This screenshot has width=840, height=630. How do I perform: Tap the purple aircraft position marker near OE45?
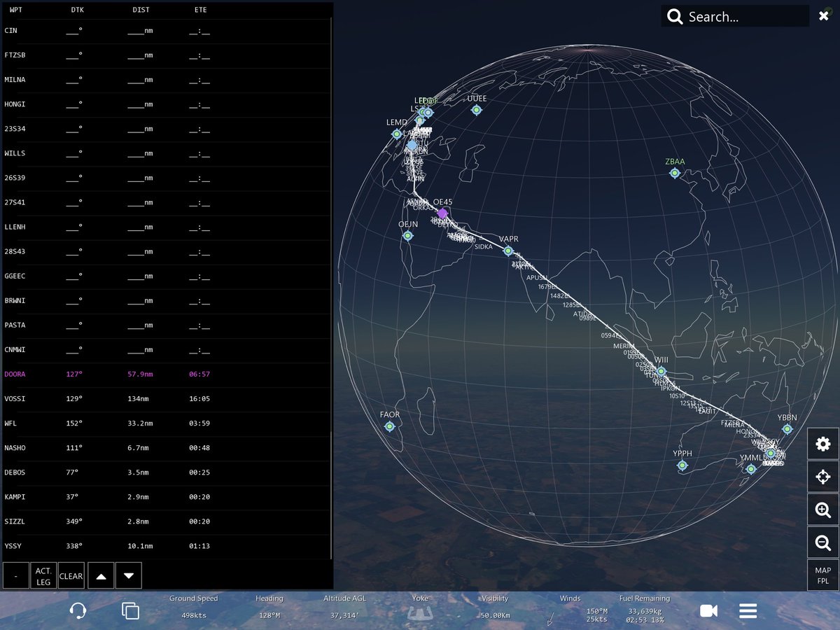pos(442,213)
